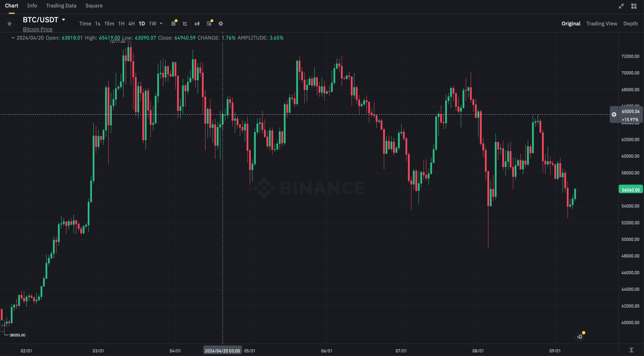Click the crosshair date label 2024/04/20 03:00
644x356 pixels.
pos(223,351)
